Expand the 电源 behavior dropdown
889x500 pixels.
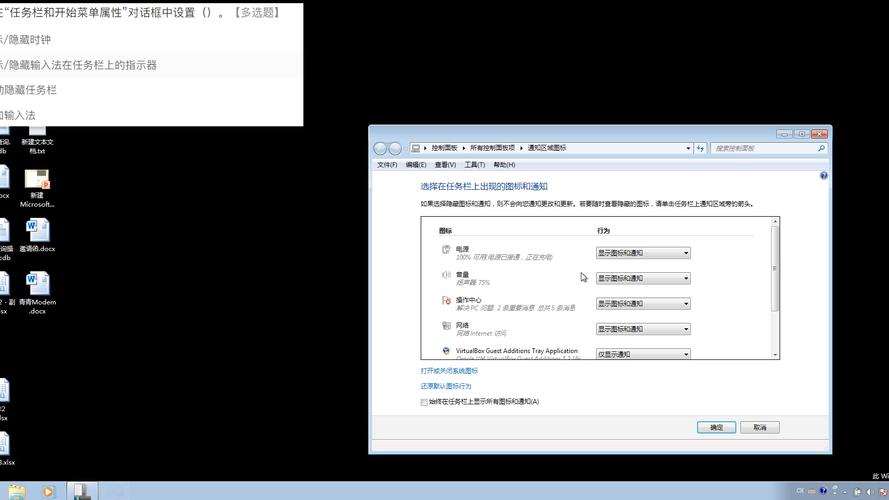point(643,253)
